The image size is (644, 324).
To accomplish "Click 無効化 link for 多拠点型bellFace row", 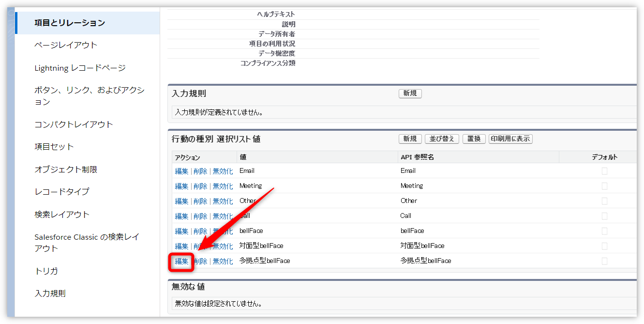I will (223, 261).
